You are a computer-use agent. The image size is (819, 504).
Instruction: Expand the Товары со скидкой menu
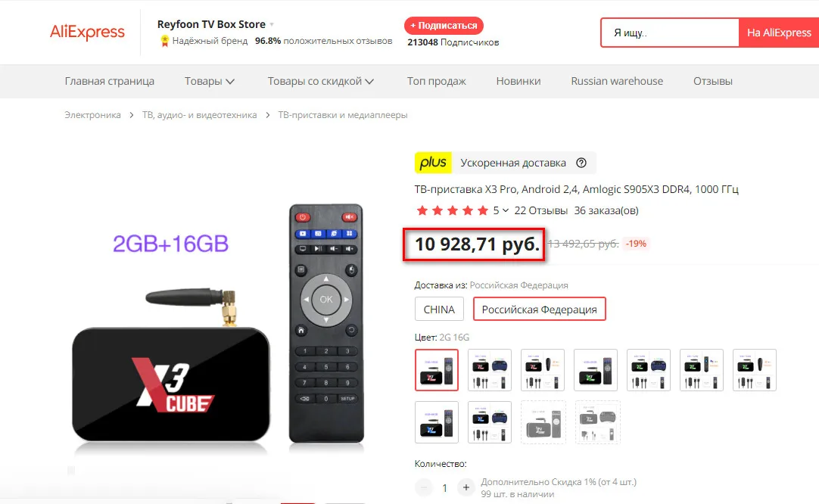click(321, 81)
